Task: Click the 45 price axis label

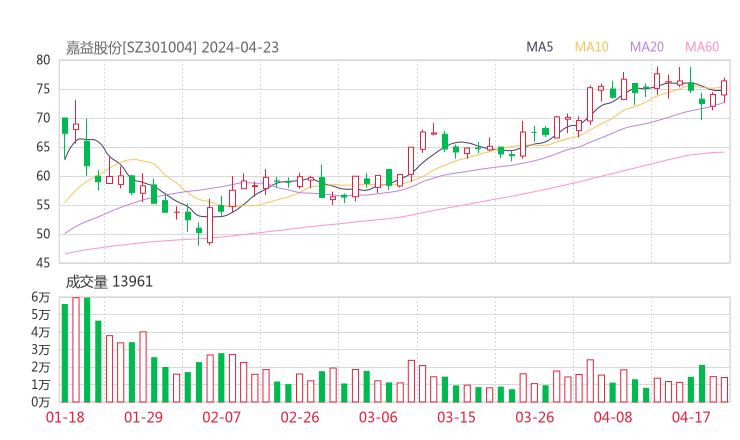Action: 43,263
